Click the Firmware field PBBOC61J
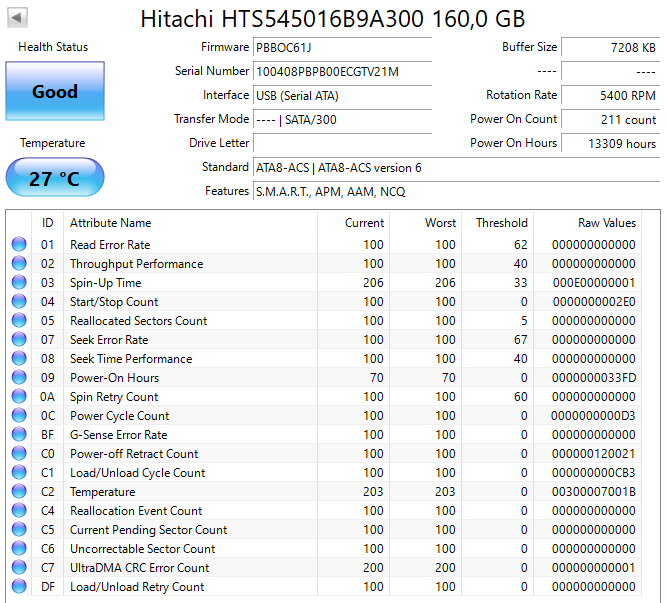Image resolution: width=667 pixels, height=603 pixels. click(x=342, y=47)
